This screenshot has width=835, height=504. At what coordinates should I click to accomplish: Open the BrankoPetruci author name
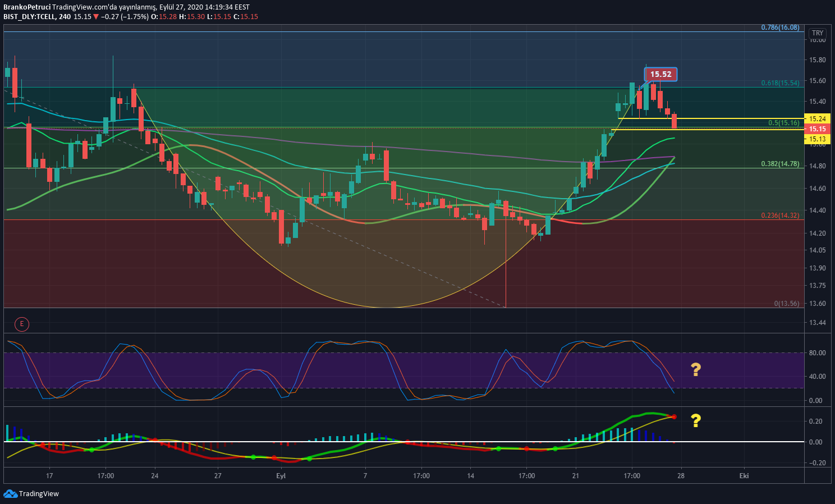[26, 7]
